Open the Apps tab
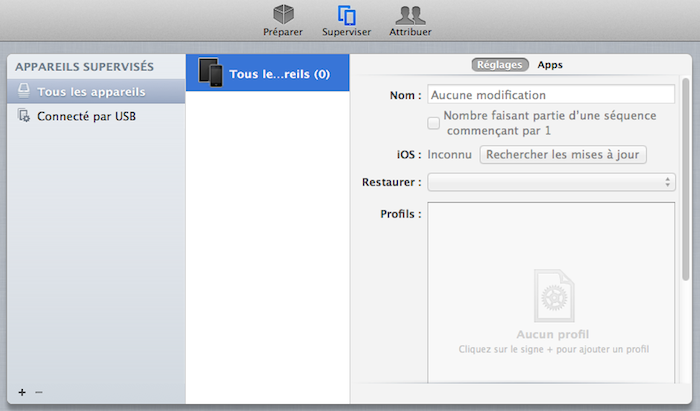The image size is (700, 411). coord(550,65)
